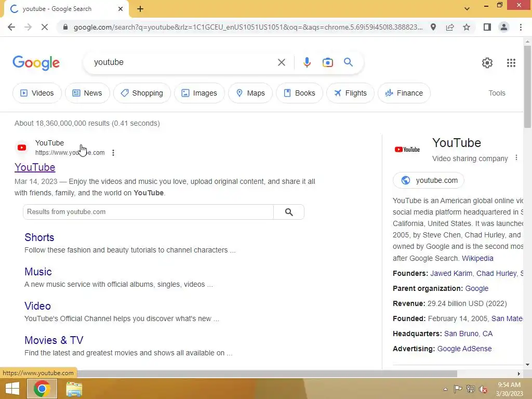The height and width of the screenshot is (399, 532).
Task: Open the Chad Hurley founder link
Action: (496, 273)
